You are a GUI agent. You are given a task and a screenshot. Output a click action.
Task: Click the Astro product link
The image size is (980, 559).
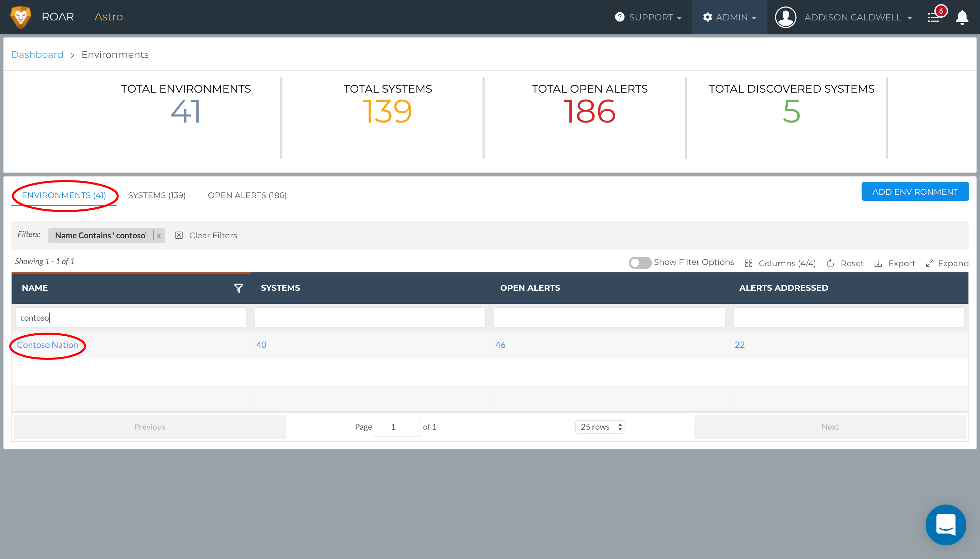[109, 17]
